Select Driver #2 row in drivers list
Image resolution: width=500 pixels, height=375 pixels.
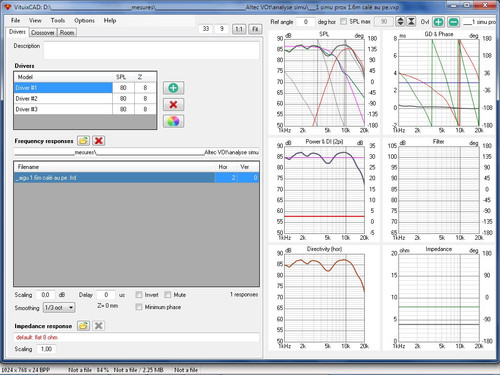(x=85, y=99)
